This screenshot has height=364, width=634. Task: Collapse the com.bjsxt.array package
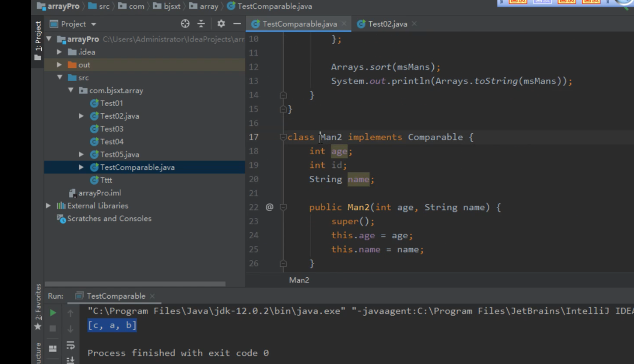coord(71,91)
